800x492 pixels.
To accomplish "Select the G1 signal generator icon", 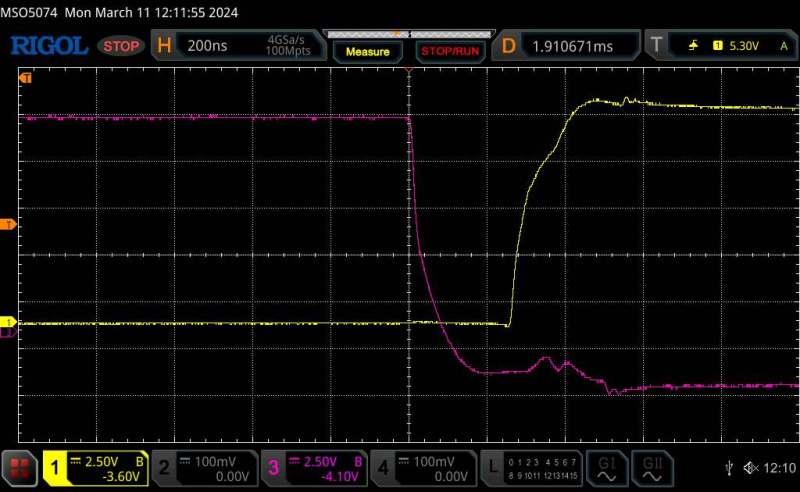I will 605,467.
